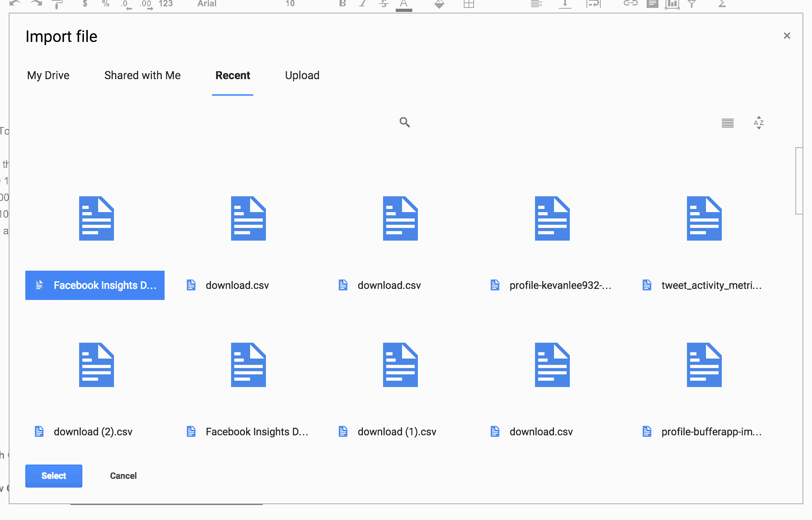Viewport: 812px width, 520px height.
Task: Toggle bold formatting in toolbar
Action: coord(343,4)
